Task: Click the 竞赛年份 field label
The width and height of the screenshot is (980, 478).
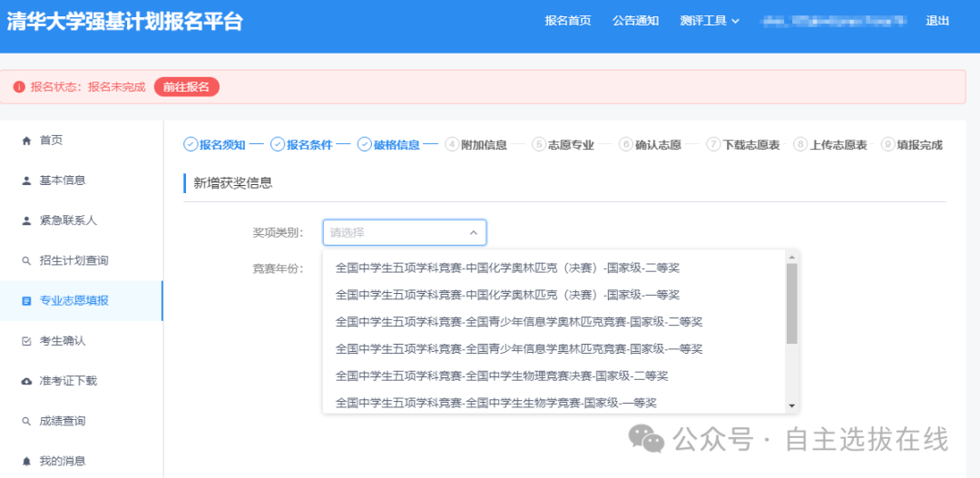Action: [279, 268]
